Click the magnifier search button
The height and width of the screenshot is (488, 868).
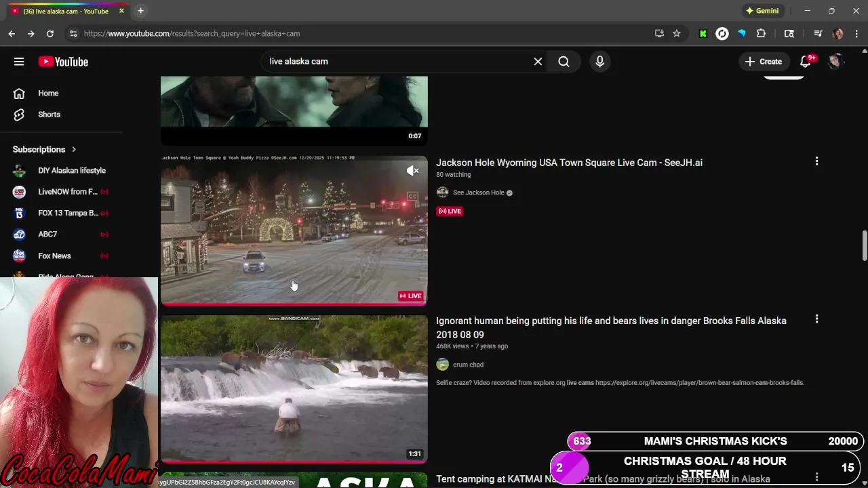point(564,62)
